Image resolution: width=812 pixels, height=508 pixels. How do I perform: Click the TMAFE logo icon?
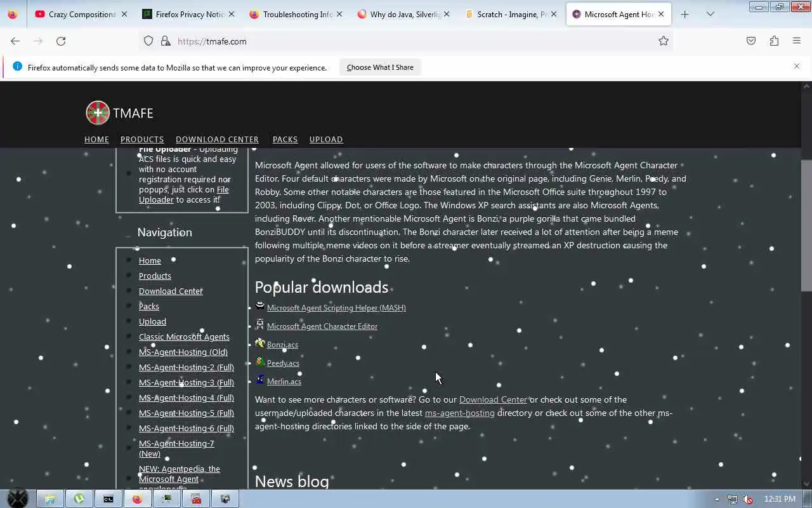tap(98, 113)
